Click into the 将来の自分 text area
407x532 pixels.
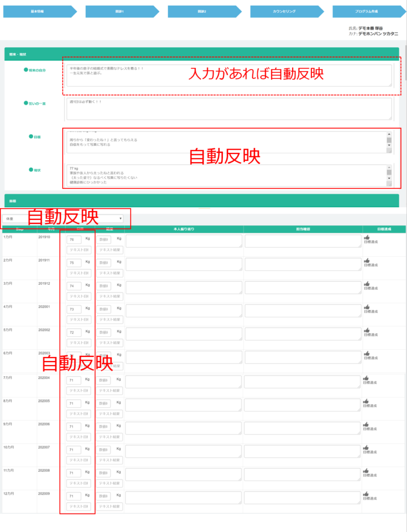(x=229, y=75)
